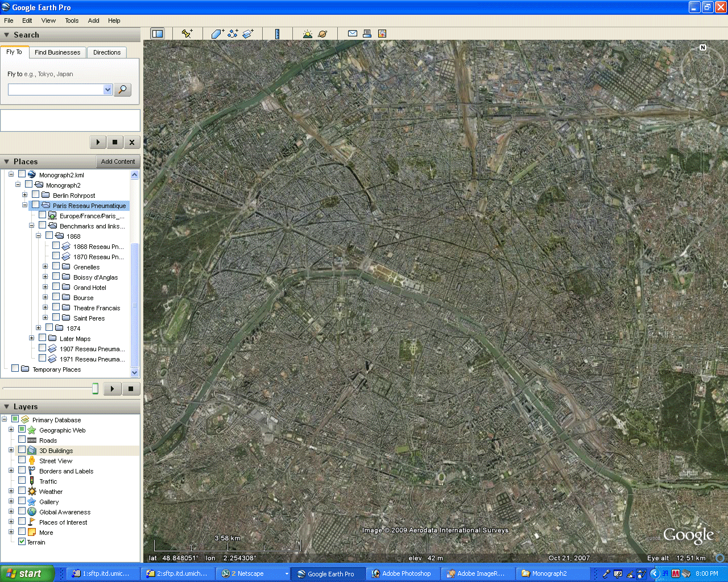The height and width of the screenshot is (582, 728).
Task: Play the search results tour
Action: click(98, 142)
